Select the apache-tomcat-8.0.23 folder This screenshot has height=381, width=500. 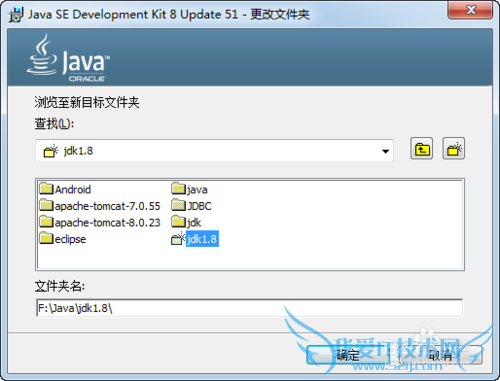tap(100, 222)
